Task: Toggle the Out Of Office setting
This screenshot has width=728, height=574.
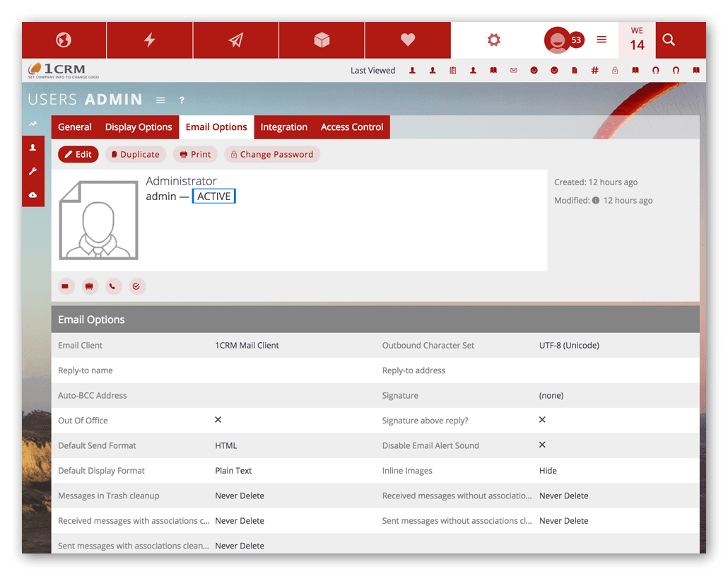Action: pyautogui.click(x=219, y=420)
